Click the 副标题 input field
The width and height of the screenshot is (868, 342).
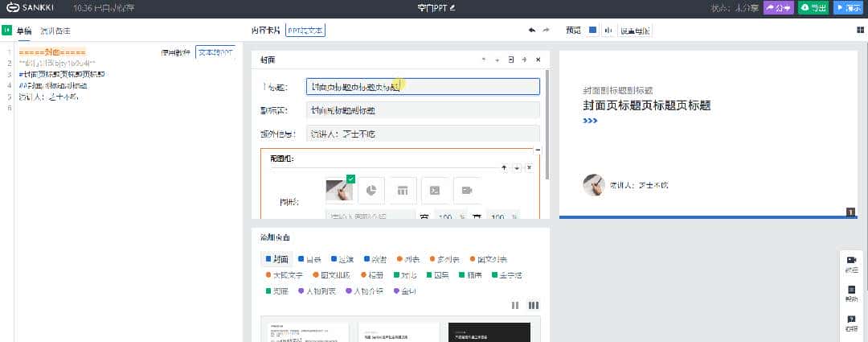point(423,110)
